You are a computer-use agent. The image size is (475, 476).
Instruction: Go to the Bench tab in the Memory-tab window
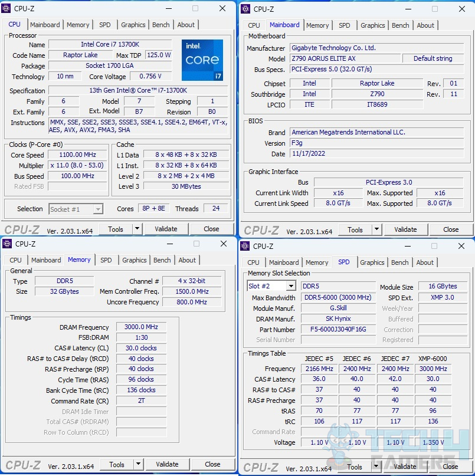coord(162,260)
